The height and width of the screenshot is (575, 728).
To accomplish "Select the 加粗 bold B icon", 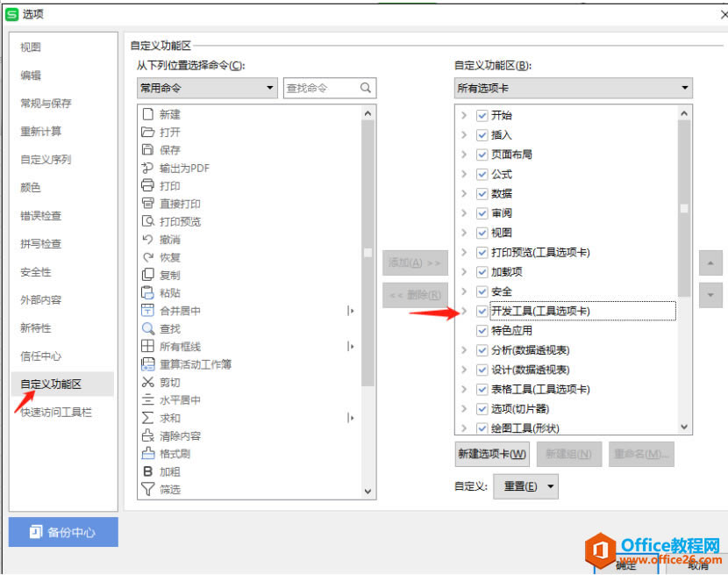I will pyautogui.click(x=147, y=471).
